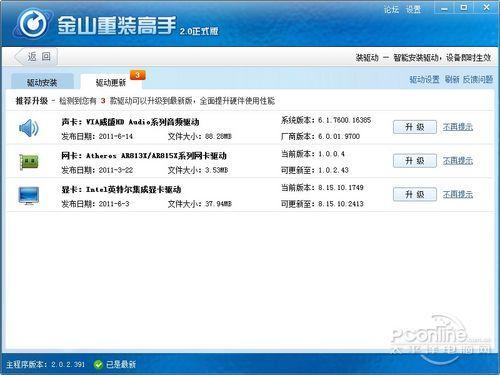The image size is (500, 375).
Task: Click updatable version 1.0.2.43
Action: [x=333, y=170]
